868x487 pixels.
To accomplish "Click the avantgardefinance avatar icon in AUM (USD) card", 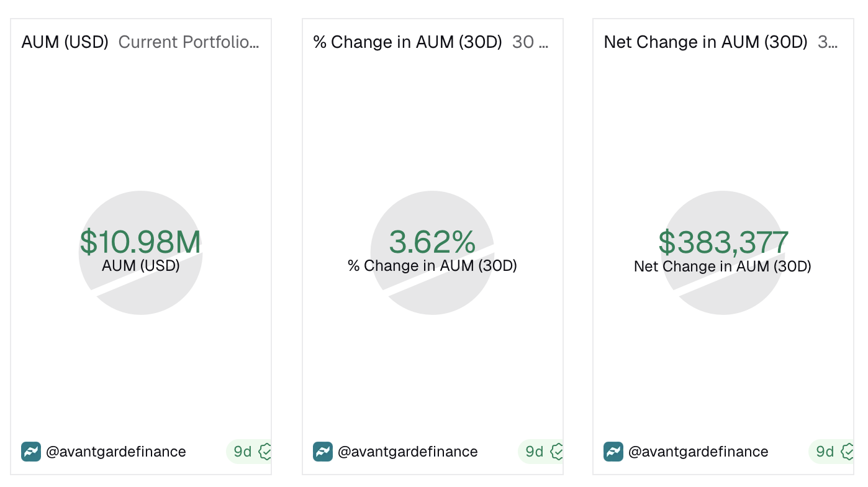I will 30,452.
